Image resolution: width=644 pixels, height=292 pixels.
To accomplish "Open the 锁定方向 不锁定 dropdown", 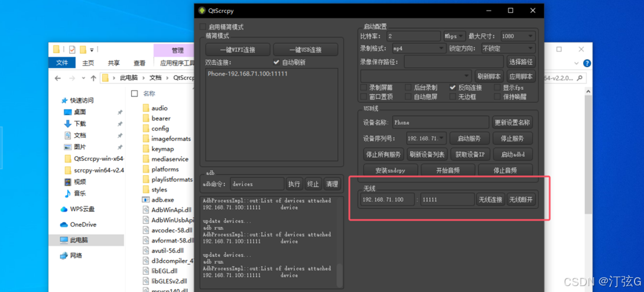I will [508, 48].
